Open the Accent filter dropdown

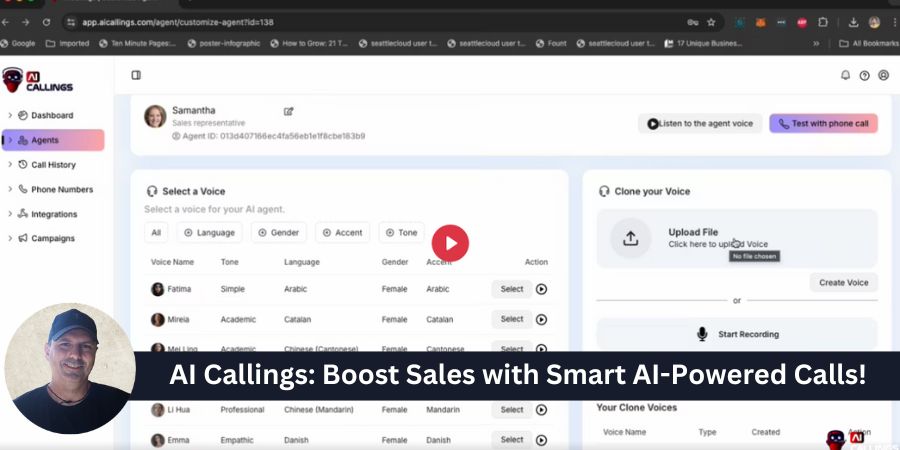point(342,232)
